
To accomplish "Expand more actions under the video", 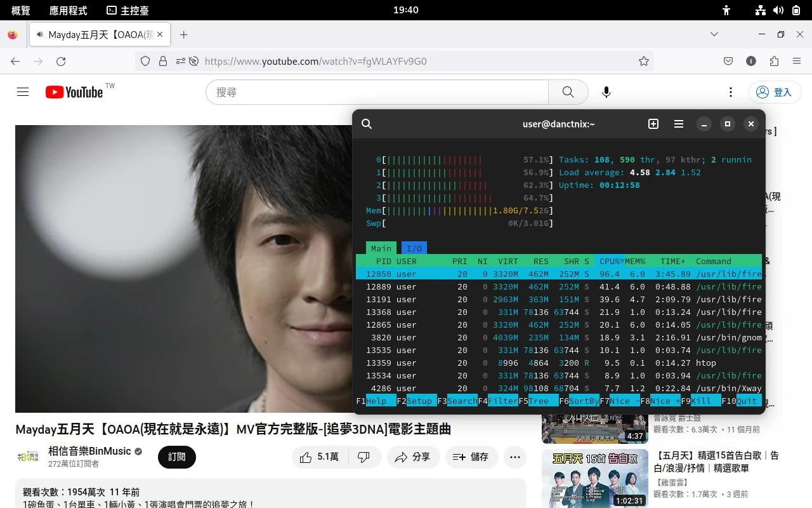I will (515, 457).
